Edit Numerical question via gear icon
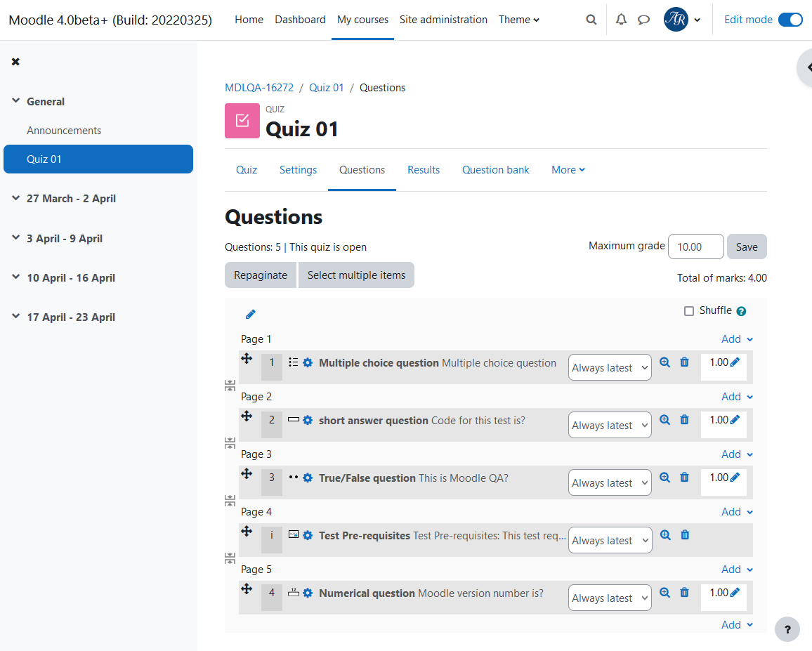This screenshot has width=812, height=651. [x=308, y=593]
